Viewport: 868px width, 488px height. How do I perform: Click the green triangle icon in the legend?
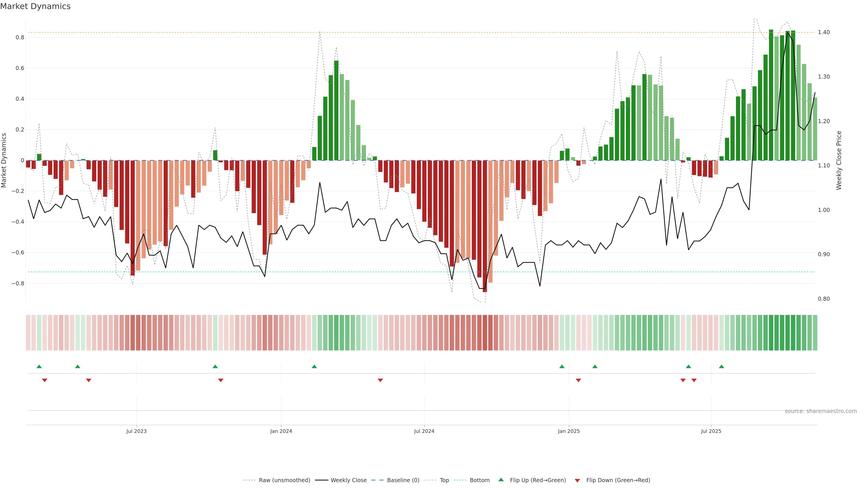[x=501, y=480]
